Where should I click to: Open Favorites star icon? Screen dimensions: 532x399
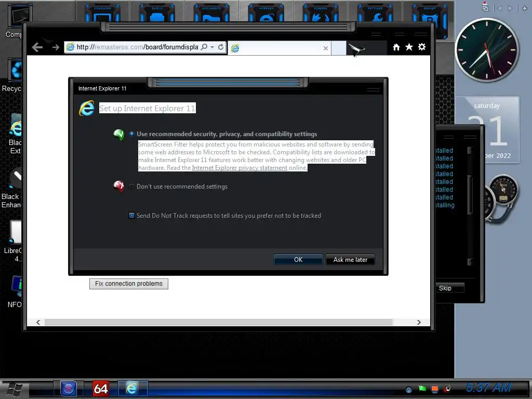click(x=409, y=47)
